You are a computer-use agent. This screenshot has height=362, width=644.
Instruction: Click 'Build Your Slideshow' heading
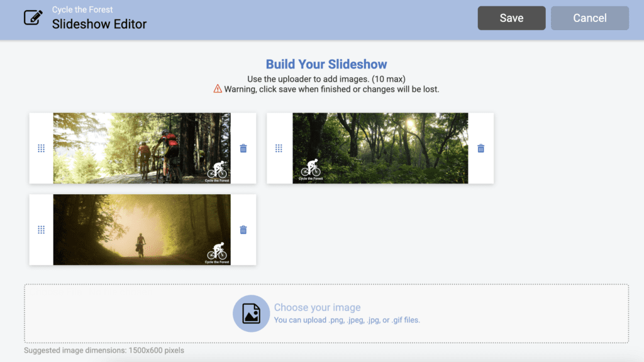pos(326,64)
